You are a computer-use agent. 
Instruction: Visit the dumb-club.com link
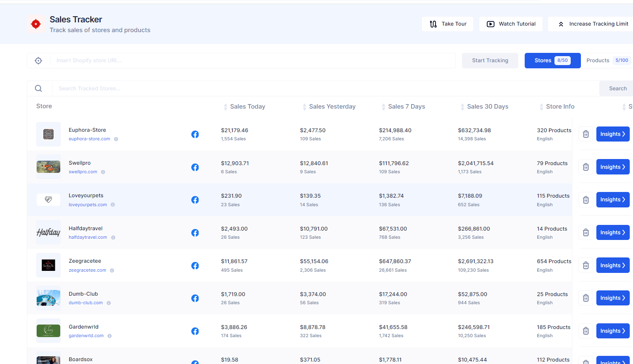click(x=86, y=303)
